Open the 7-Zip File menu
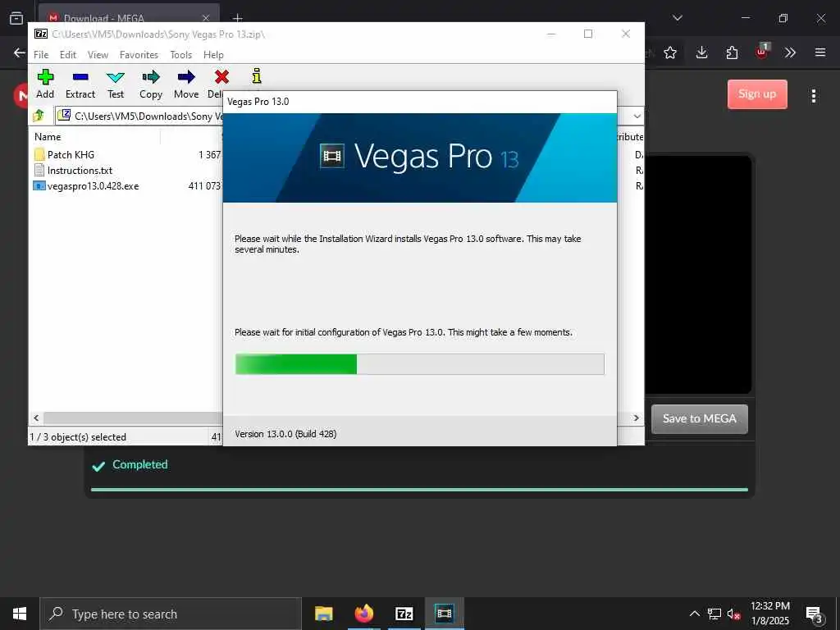840x630 pixels. coord(41,55)
